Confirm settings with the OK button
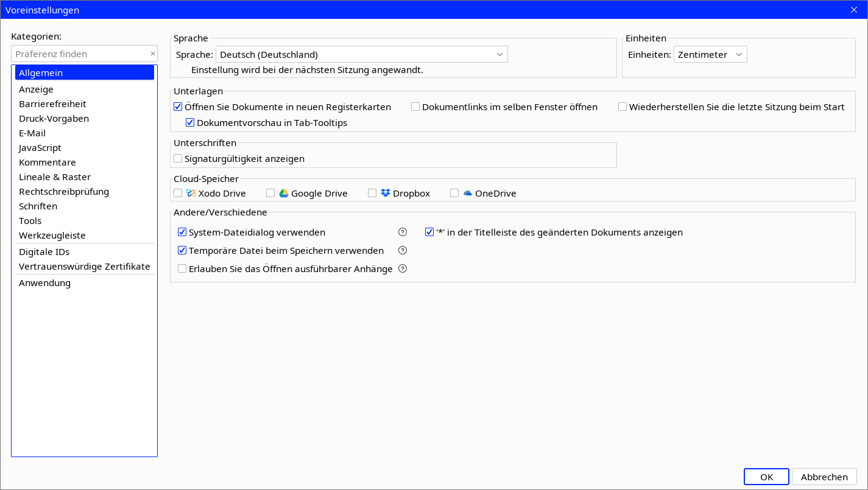Image resolution: width=868 pixels, height=490 pixels. tap(766, 477)
